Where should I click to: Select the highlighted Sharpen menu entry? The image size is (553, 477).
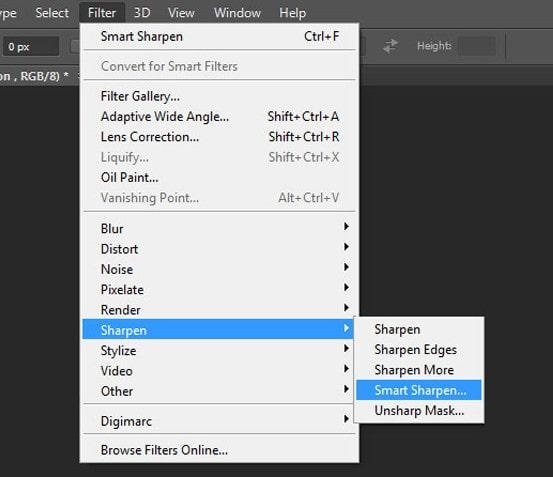coord(218,329)
